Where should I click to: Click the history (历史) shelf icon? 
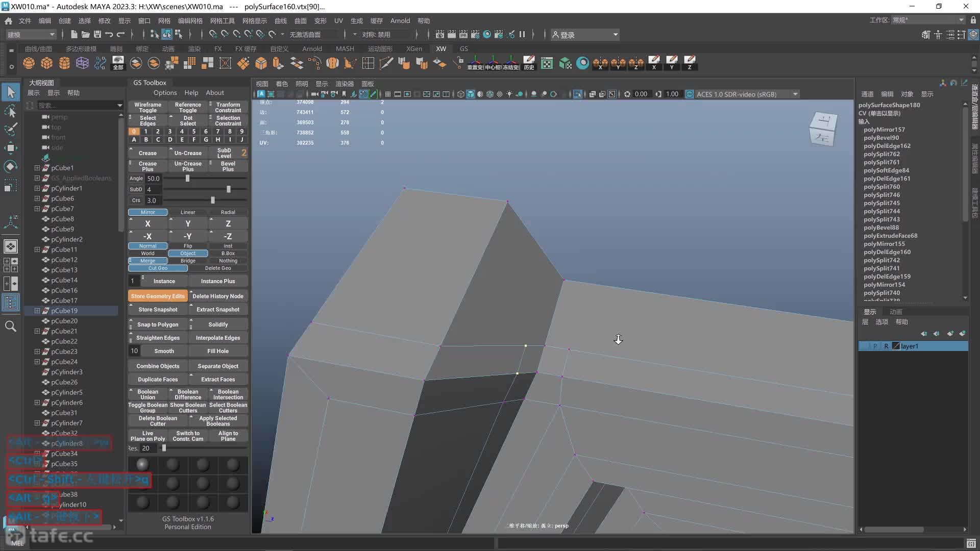coord(529,63)
